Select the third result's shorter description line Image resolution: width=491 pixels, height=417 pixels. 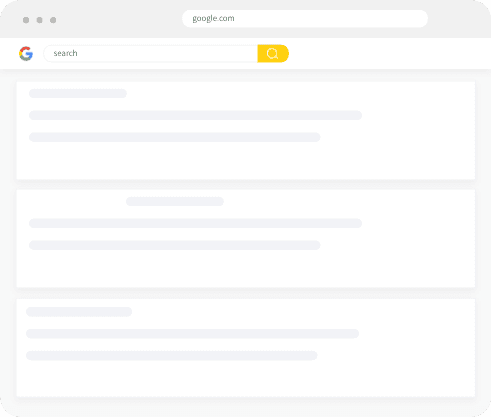tap(172, 356)
